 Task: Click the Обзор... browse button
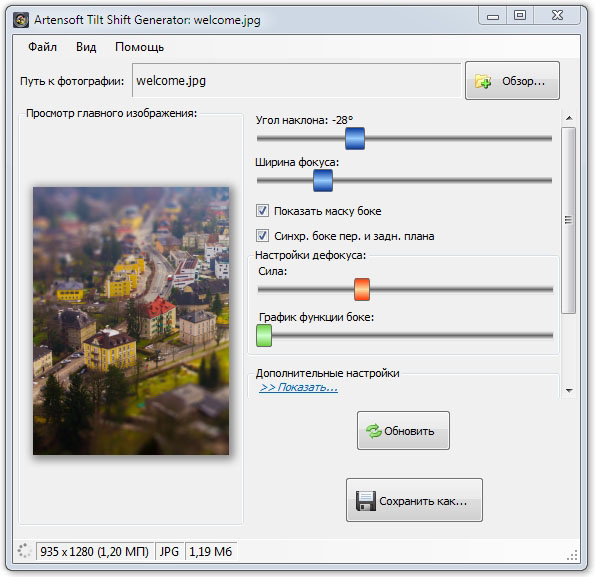(x=512, y=81)
